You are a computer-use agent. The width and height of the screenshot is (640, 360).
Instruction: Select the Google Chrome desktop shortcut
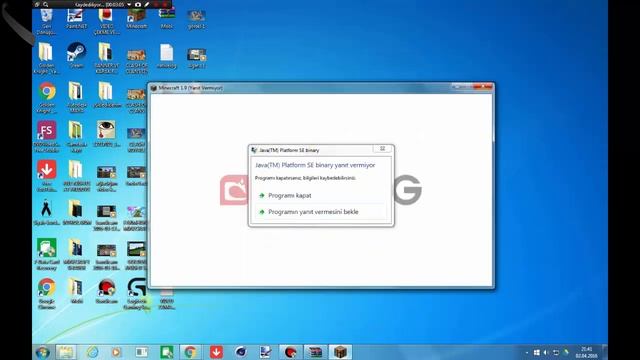pyautogui.click(x=47, y=293)
